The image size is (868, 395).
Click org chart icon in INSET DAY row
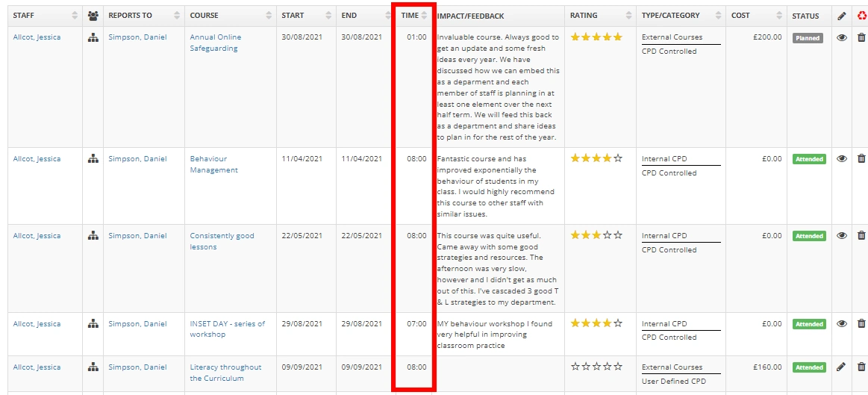93,324
